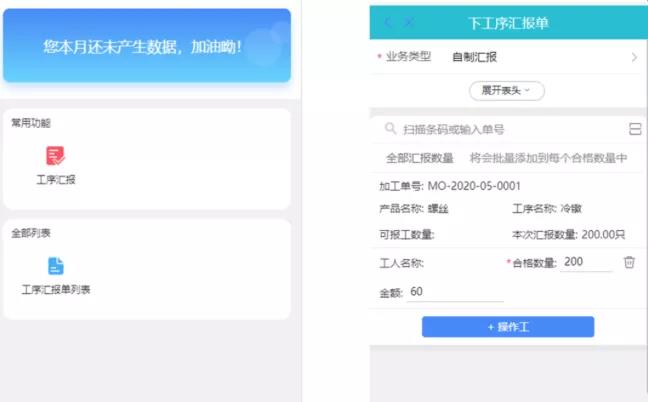
Task: Click the X icon in teal header
Action: click(x=408, y=22)
